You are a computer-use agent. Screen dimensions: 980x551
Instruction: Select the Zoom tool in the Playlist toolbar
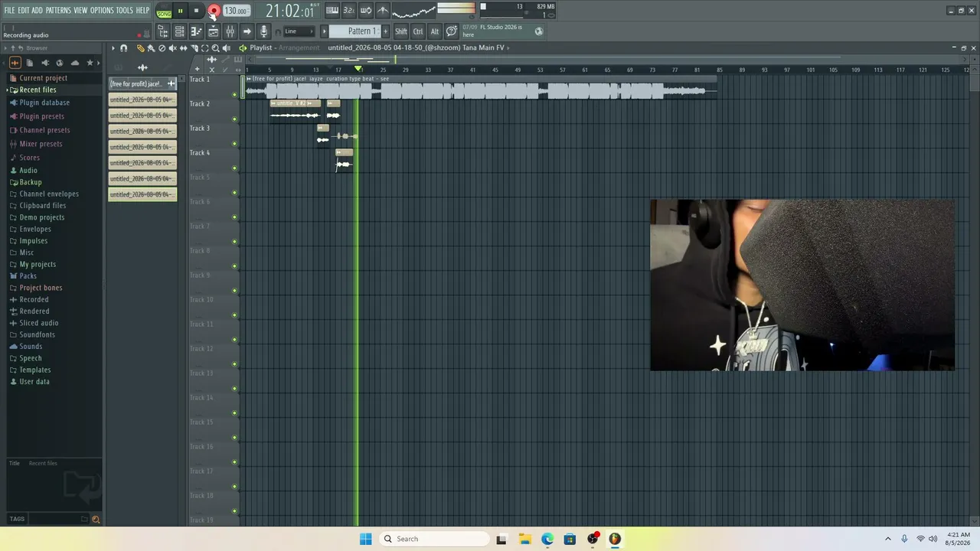[x=215, y=48]
